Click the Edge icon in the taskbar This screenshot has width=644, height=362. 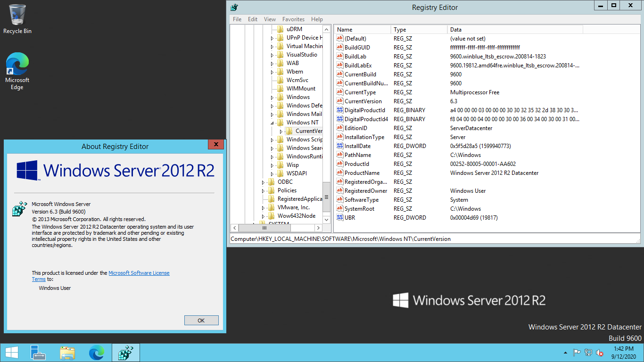pyautogui.click(x=97, y=353)
